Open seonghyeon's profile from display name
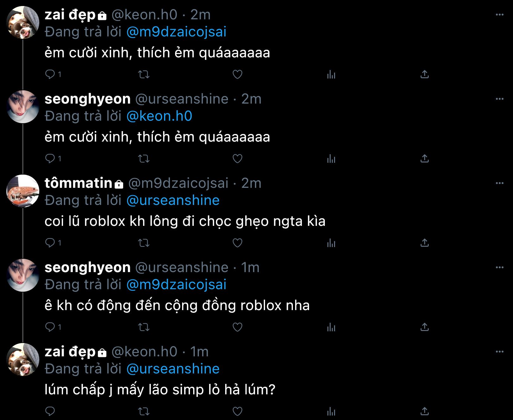This screenshot has width=513, height=420. 87,99
